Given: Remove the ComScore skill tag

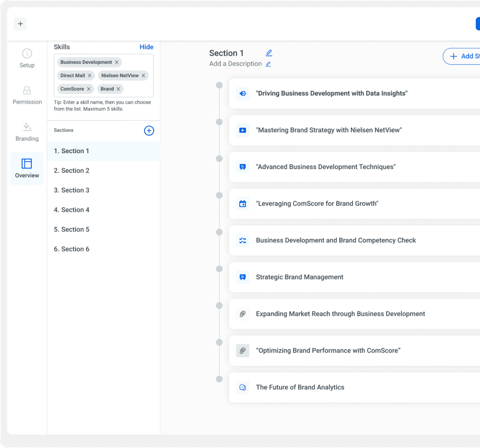Looking at the screenshot, I should [x=89, y=89].
